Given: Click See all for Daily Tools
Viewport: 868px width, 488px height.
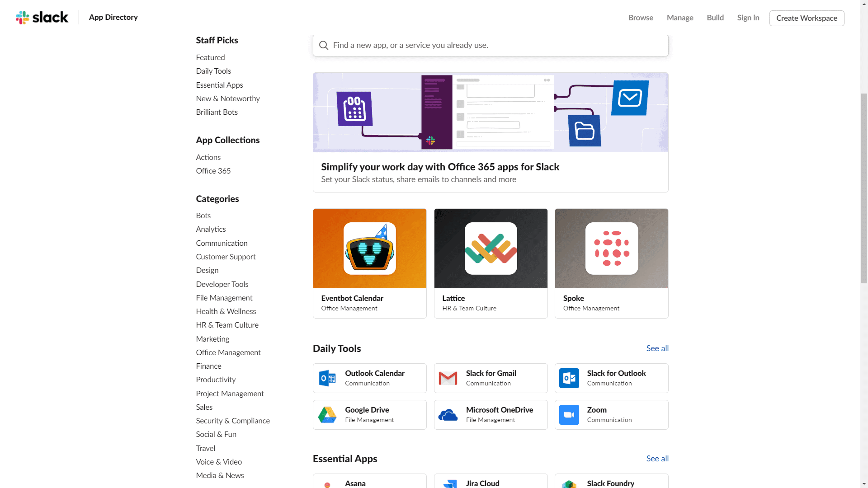Looking at the screenshot, I should (657, 348).
